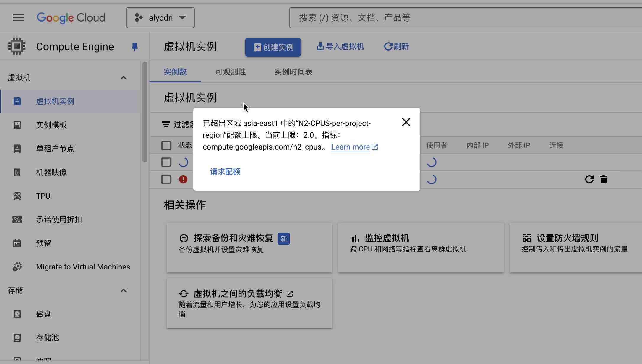
Task: Click the 实例模板 sidebar icon
Action: 17,125
